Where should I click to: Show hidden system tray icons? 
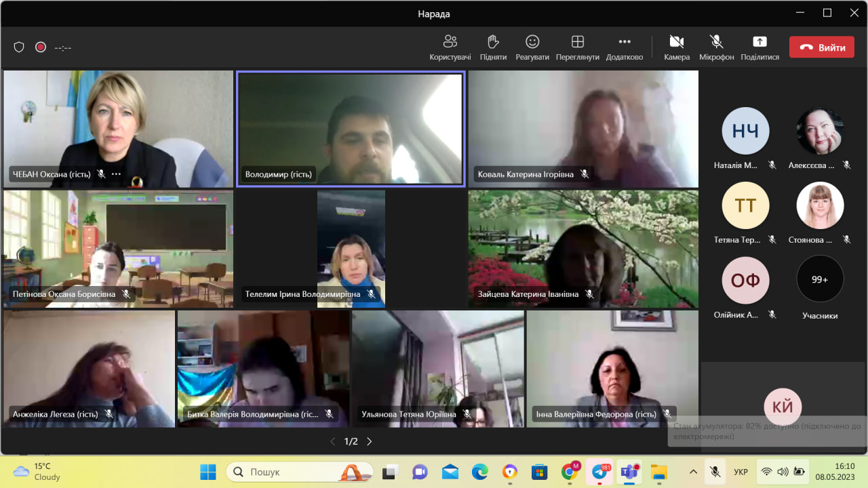click(693, 472)
